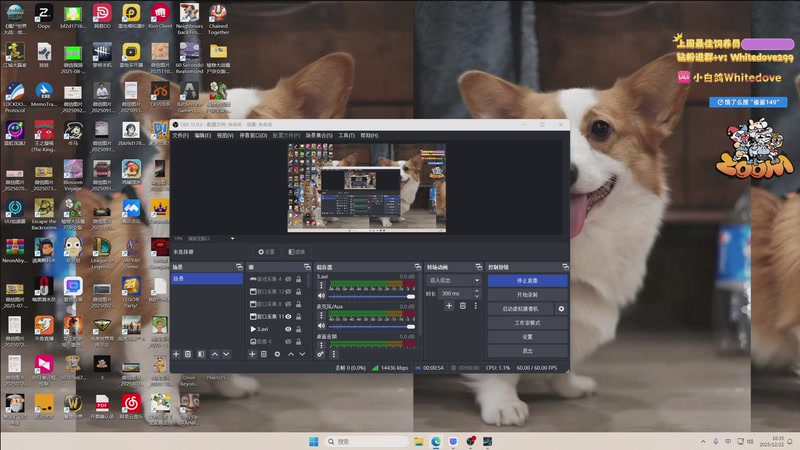Click the 开始录制 start recording button
Image resolution: width=800 pixels, height=450 pixels.
tap(527, 294)
